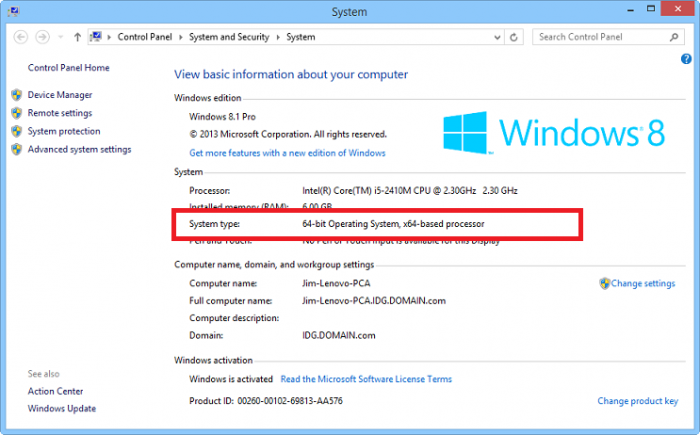Open Remote settings link
This screenshot has height=435, width=700.
click(x=60, y=113)
